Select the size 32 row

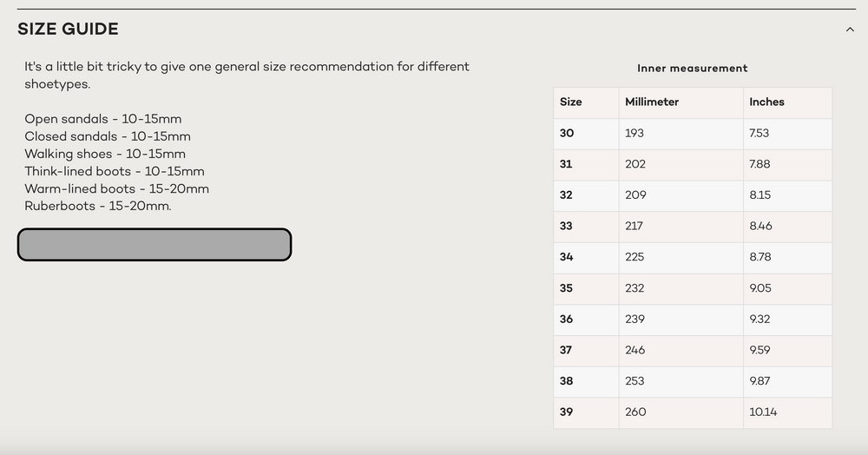click(x=693, y=195)
